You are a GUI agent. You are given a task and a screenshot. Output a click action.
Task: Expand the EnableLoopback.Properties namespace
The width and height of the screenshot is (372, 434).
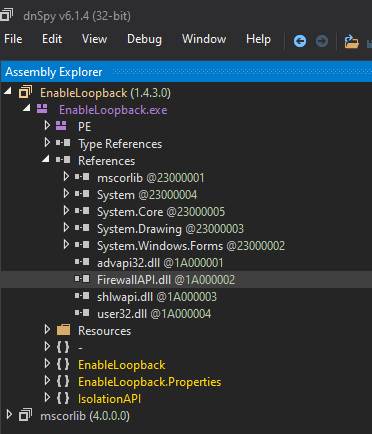tap(47, 381)
